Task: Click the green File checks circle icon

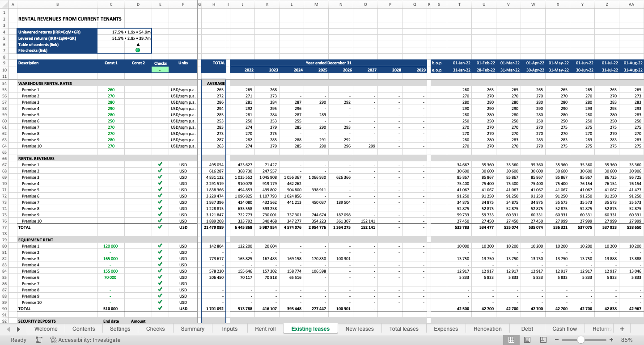Action: 138,50
